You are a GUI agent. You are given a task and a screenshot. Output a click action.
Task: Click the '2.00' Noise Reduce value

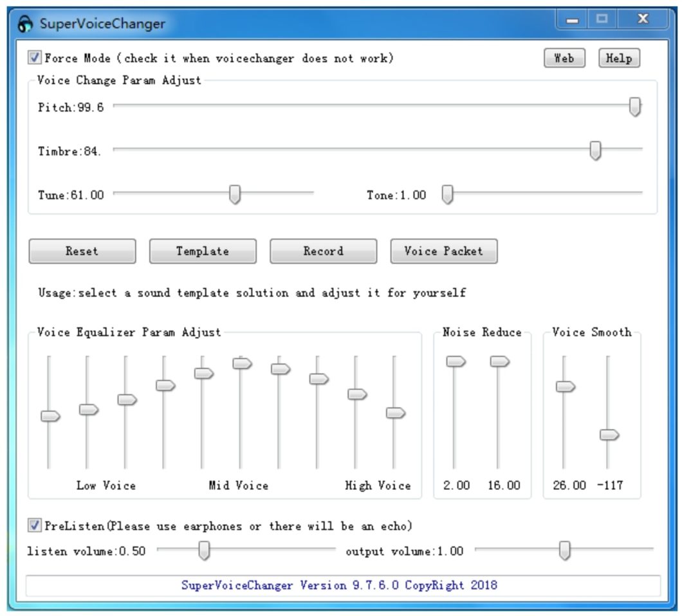tap(456, 485)
